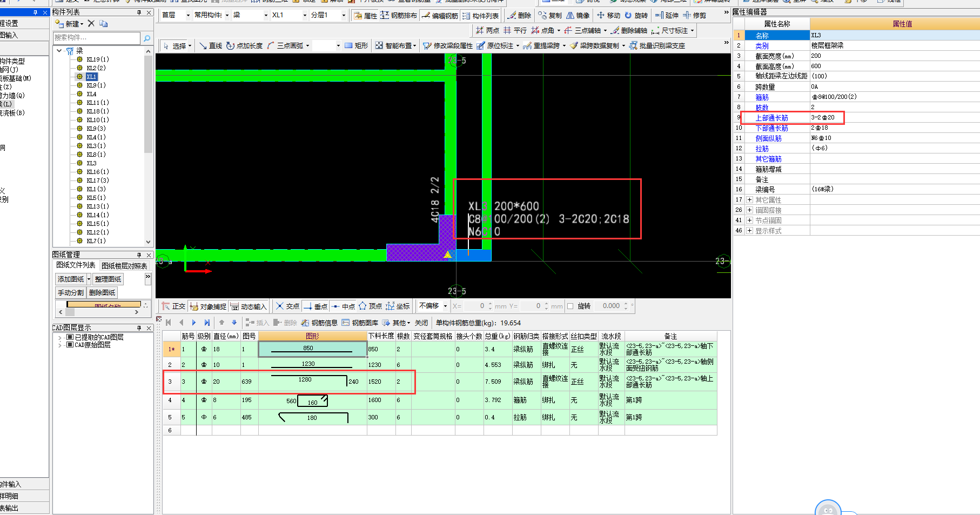Choose the 复制 copy tool

coord(550,16)
